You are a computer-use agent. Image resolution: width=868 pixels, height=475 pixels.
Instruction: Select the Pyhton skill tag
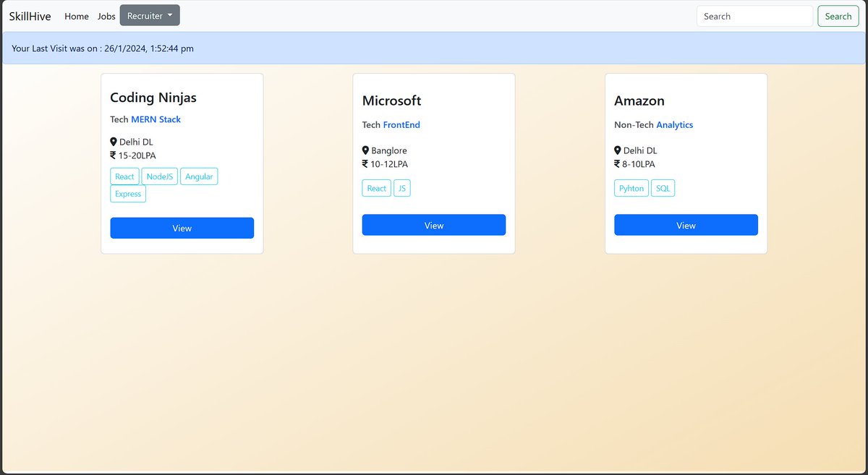[x=631, y=189]
